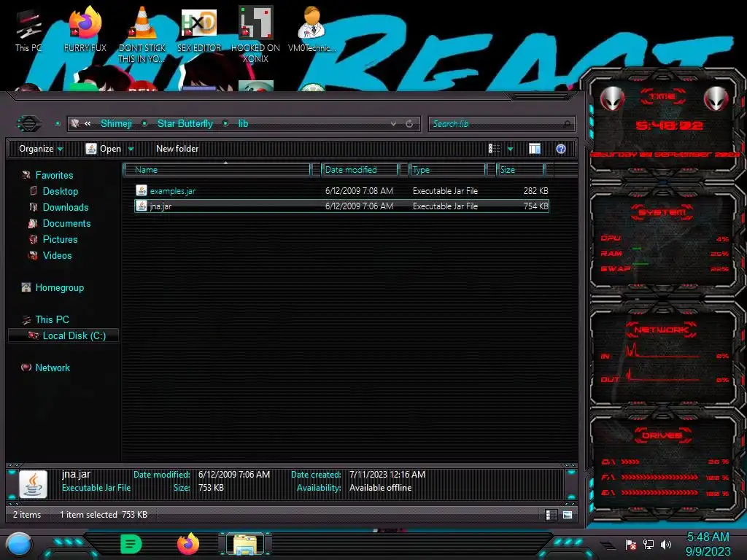Screen dimensions: 747x560
Task: Select Desktop in navigation pane
Action: click(x=60, y=192)
